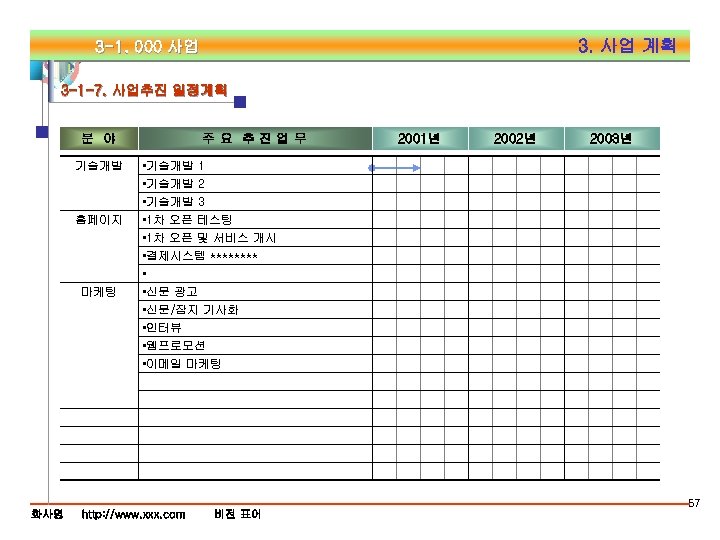The height and width of the screenshot is (540, 720).
Task: Click the '1차 오픈 테스팅' row
Action: (255, 219)
